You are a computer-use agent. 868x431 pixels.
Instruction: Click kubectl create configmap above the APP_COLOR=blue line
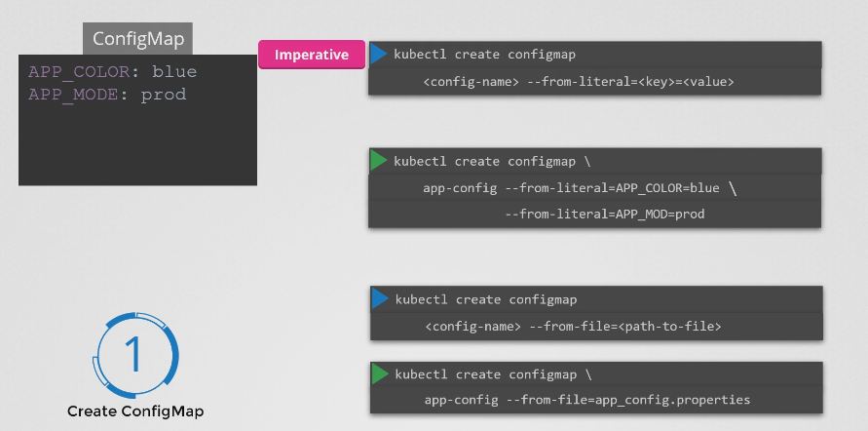click(x=484, y=160)
